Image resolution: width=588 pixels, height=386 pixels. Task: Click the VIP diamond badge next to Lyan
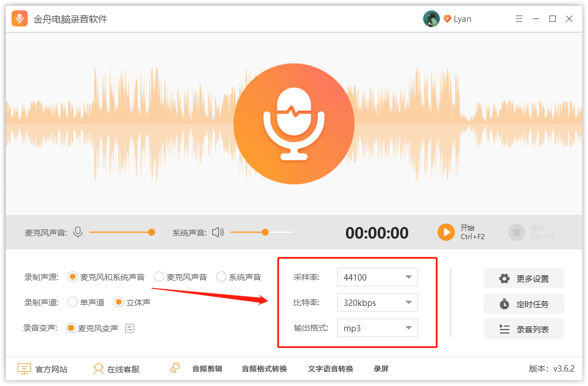click(x=447, y=19)
